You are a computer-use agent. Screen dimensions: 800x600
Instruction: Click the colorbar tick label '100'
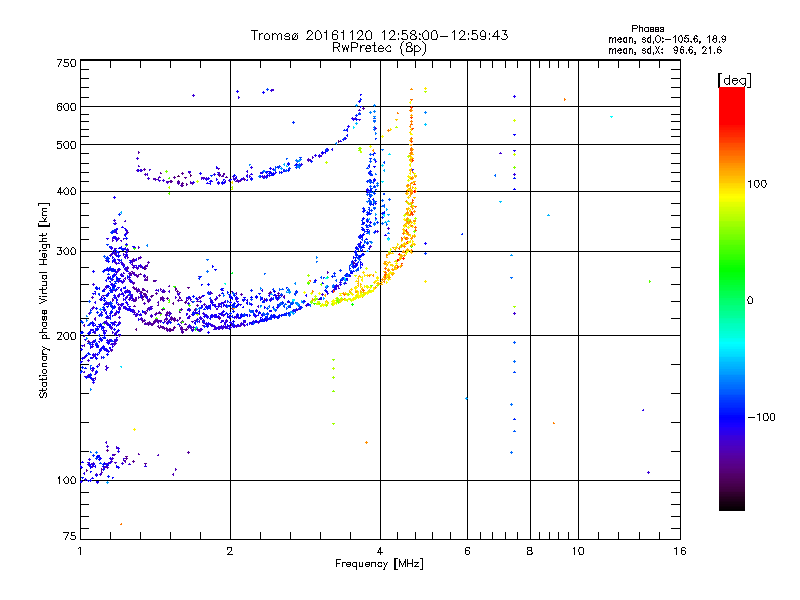click(x=757, y=184)
